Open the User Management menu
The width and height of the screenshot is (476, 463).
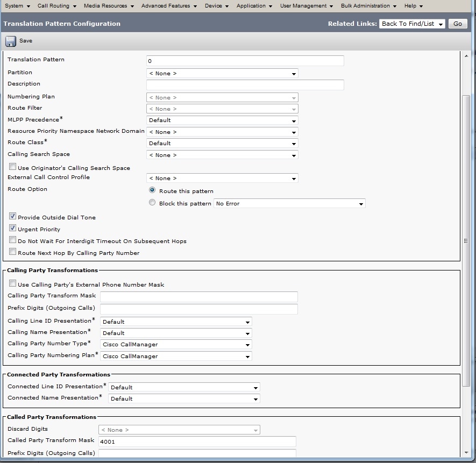point(306,6)
